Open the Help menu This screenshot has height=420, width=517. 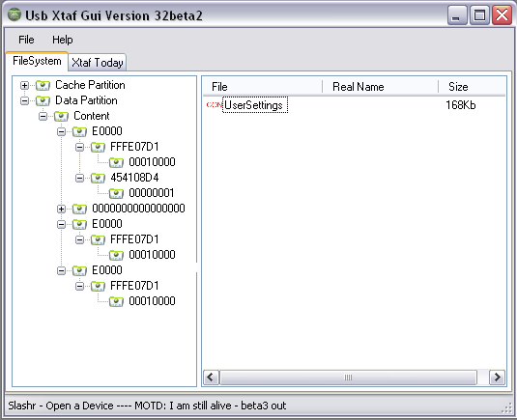pyautogui.click(x=62, y=40)
